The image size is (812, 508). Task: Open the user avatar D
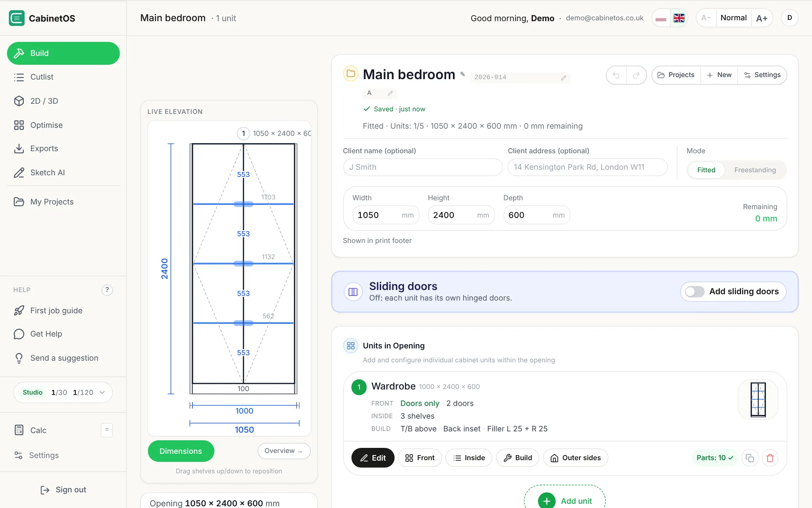pyautogui.click(x=790, y=18)
